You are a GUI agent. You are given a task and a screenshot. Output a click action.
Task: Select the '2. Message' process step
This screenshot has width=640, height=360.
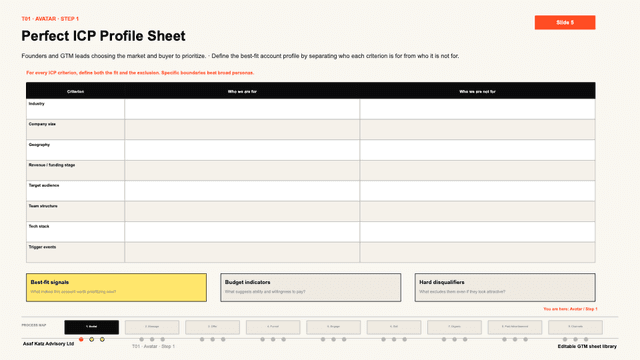click(152, 327)
